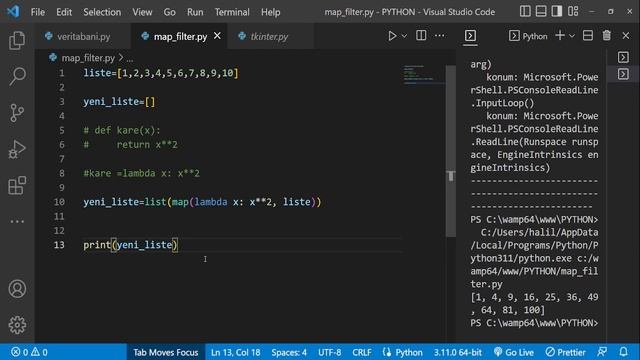Click print(yeni_liste) on line 13
The width and height of the screenshot is (640, 360).
click(131, 245)
